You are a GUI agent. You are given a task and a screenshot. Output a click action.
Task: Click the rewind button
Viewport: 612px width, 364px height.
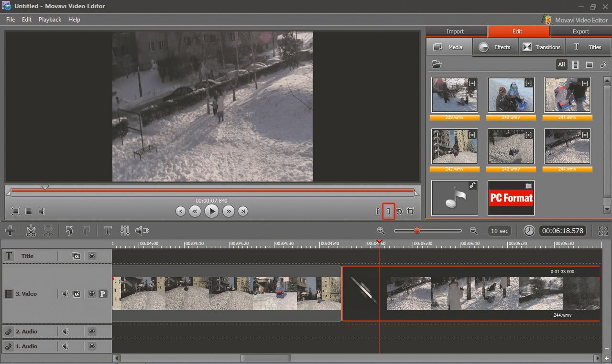[195, 211]
